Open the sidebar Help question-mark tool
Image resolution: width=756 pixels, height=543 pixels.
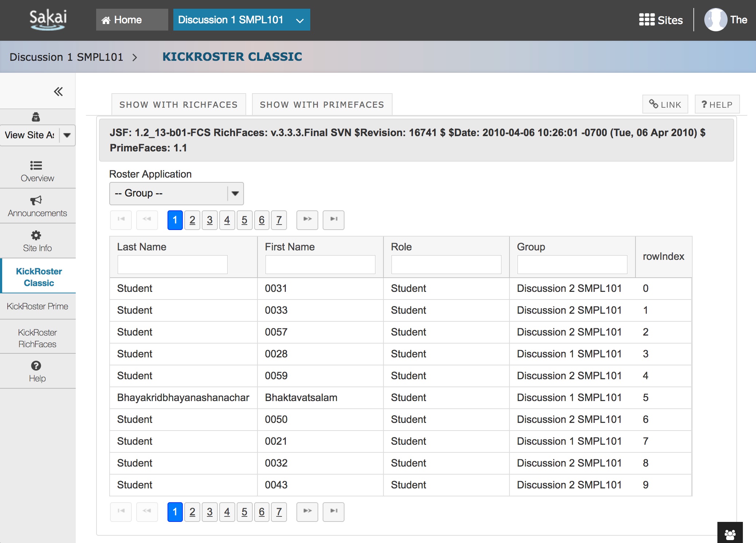37,371
